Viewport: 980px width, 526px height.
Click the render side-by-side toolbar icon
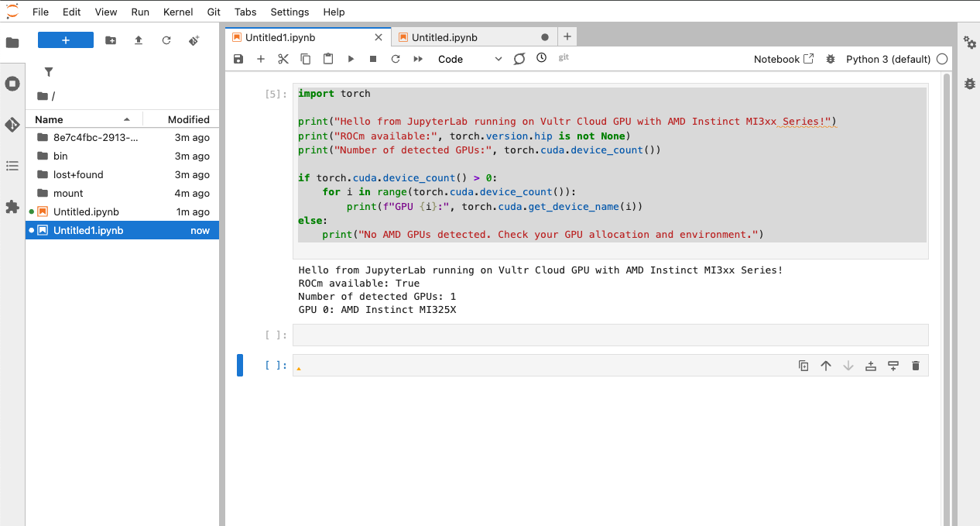coord(519,59)
